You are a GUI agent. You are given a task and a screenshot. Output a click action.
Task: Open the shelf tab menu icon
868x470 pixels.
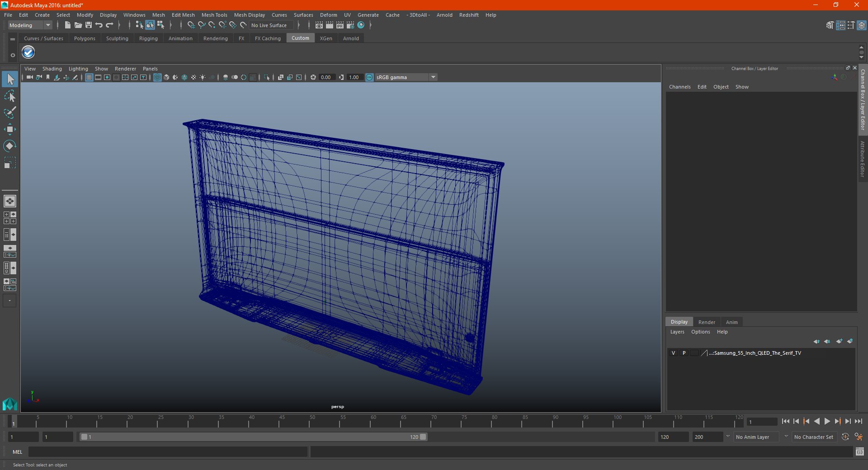13,39
